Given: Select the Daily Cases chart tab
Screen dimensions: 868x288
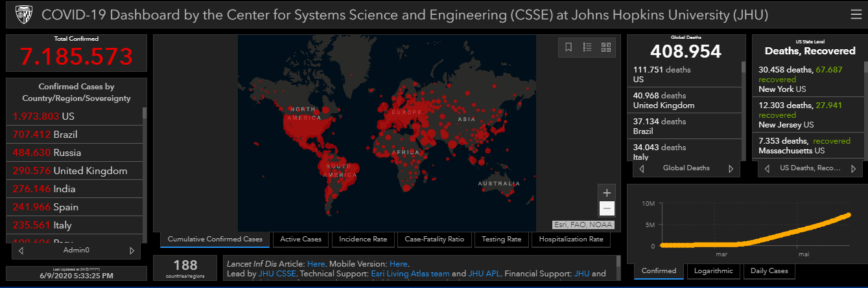Looking at the screenshot, I should (769, 271).
